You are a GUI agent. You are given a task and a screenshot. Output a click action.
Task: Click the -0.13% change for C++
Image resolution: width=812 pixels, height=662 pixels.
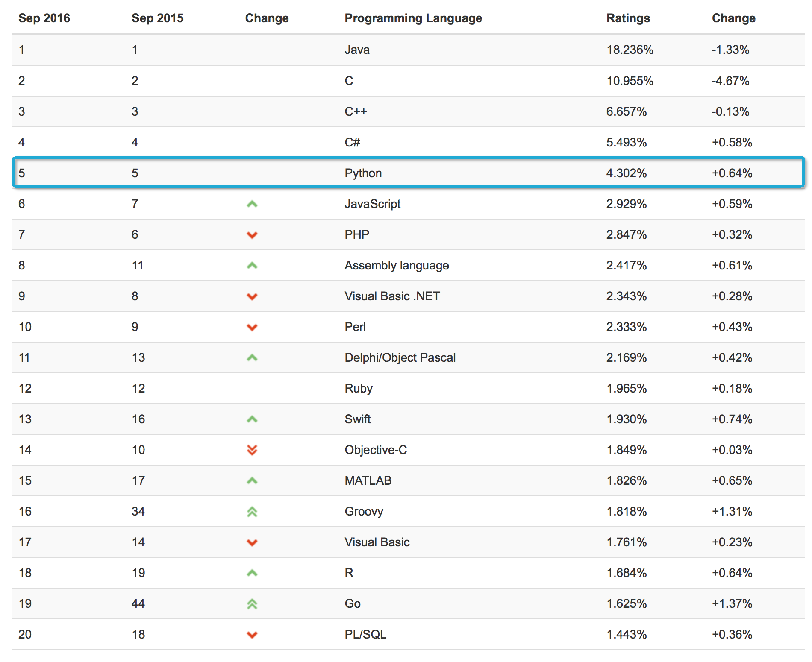tap(730, 111)
